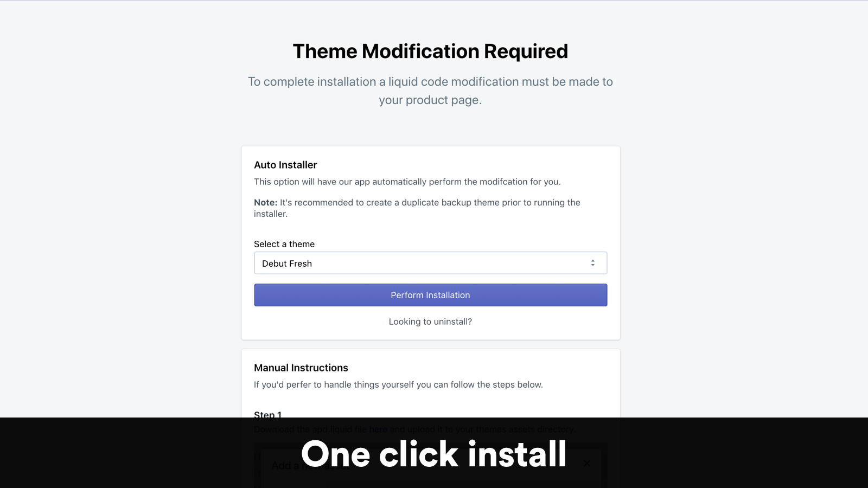Follow the 'here' download link in Step 1
Screen dimensions: 868x488
[x=378, y=429]
